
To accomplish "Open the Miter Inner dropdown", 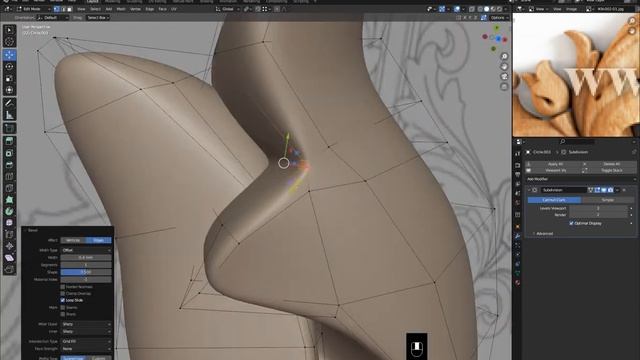I will click(86, 331).
